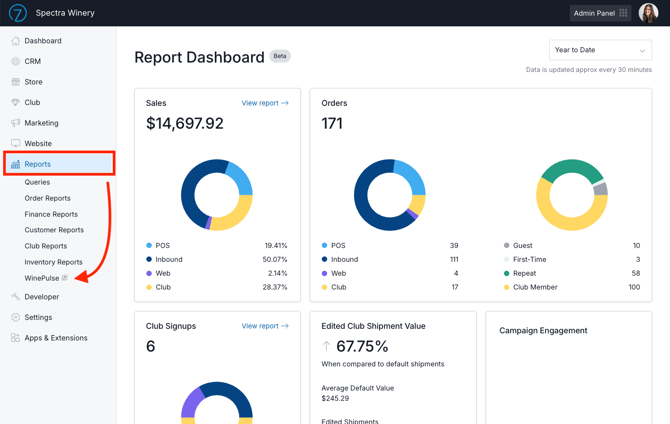Open the Club Signups View report link
Image resolution: width=670 pixels, height=424 pixels.
pos(265,326)
